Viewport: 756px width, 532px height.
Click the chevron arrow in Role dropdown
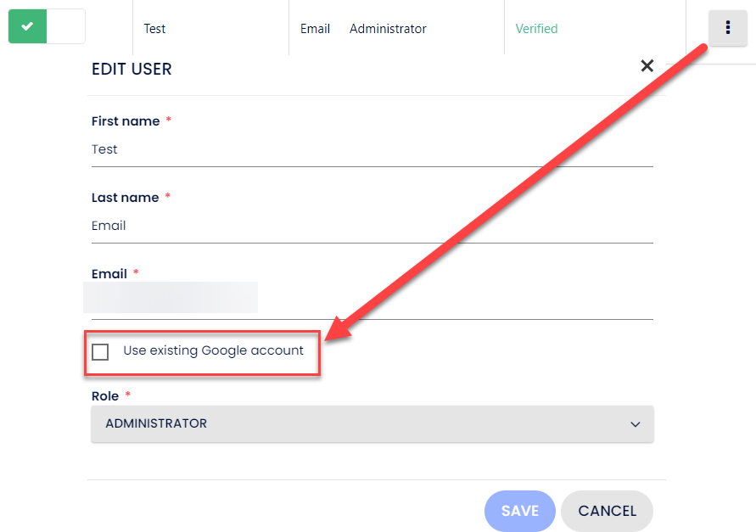[x=636, y=424]
